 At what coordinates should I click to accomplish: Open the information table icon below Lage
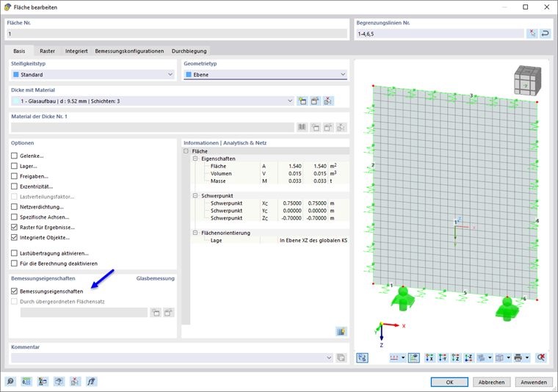click(x=341, y=332)
